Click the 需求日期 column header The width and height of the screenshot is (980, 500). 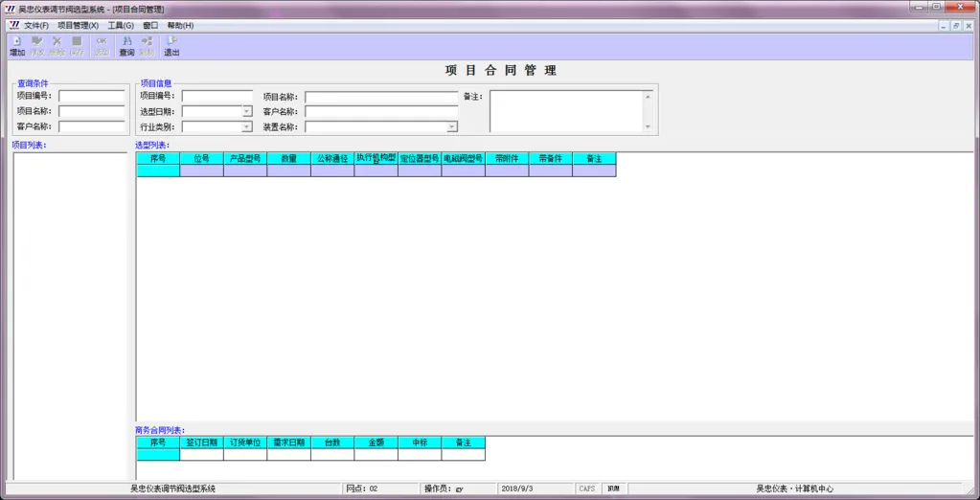click(288, 443)
